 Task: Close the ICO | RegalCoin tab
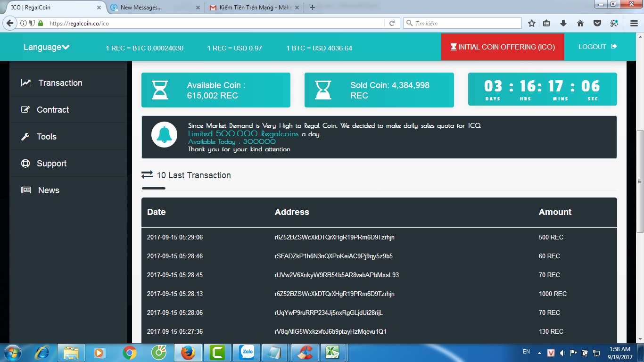99,8
